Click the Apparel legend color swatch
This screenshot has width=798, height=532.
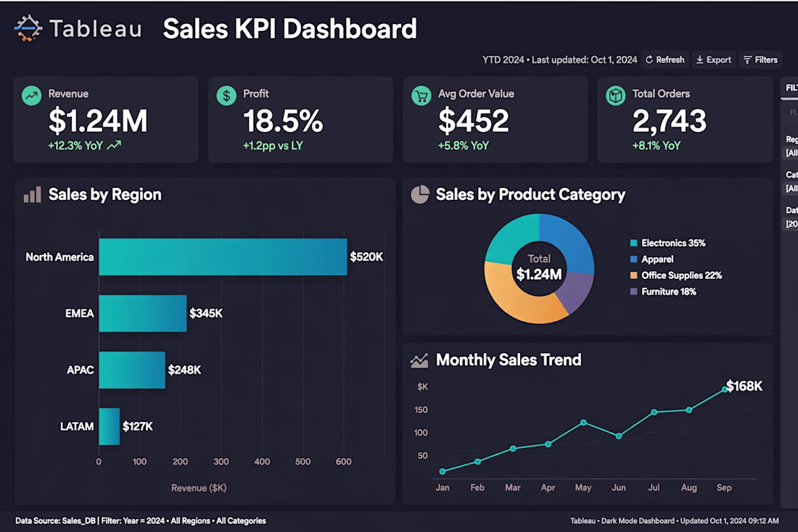(633, 259)
